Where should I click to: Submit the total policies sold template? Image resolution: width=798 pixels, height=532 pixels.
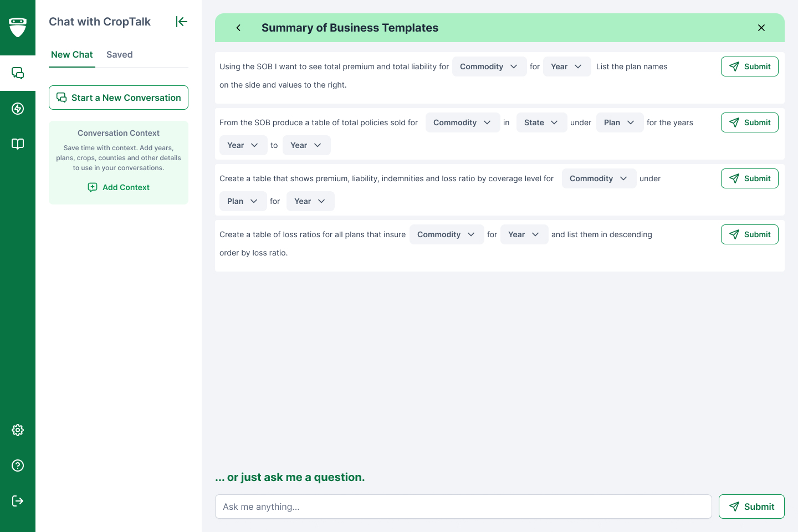[x=750, y=122]
